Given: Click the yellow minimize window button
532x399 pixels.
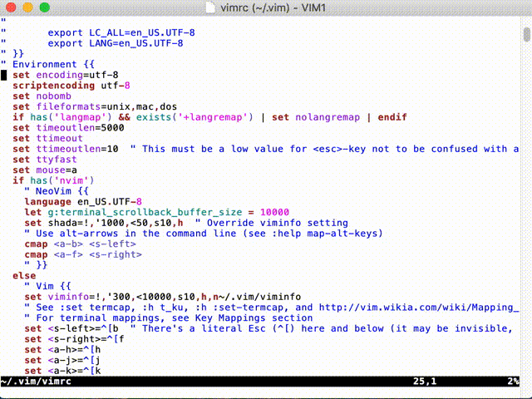Looking at the screenshot, I should (27, 7).
